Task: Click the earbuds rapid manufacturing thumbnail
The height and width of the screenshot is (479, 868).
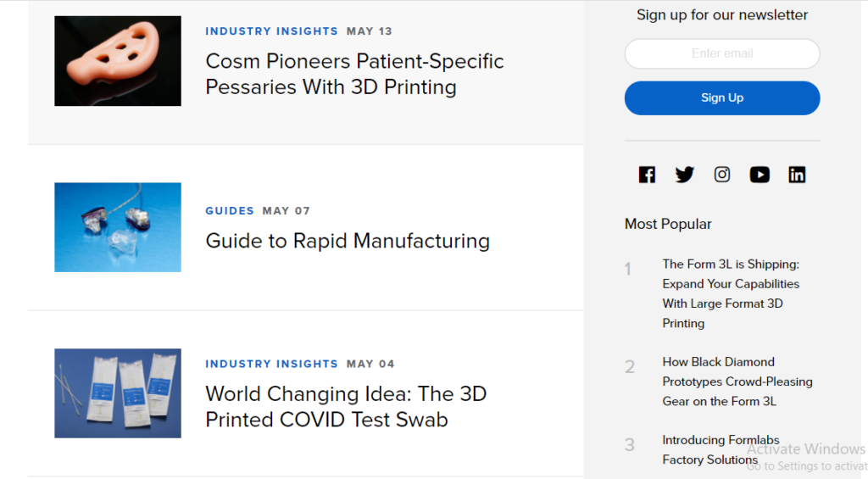Action: [x=118, y=227]
